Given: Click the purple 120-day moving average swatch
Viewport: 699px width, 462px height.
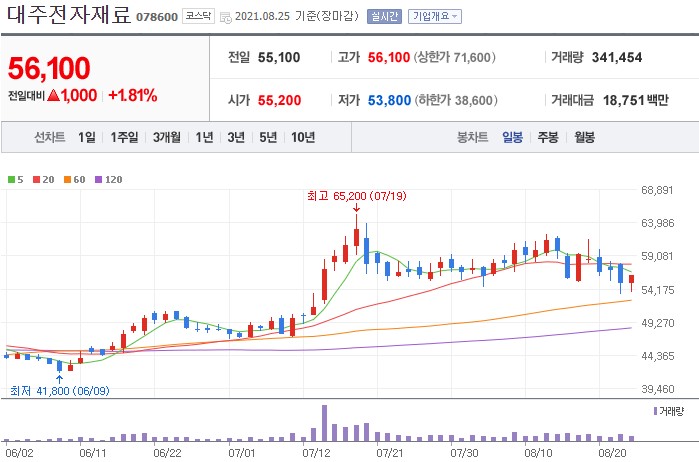Looking at the screenshot, I should [99, 179].
